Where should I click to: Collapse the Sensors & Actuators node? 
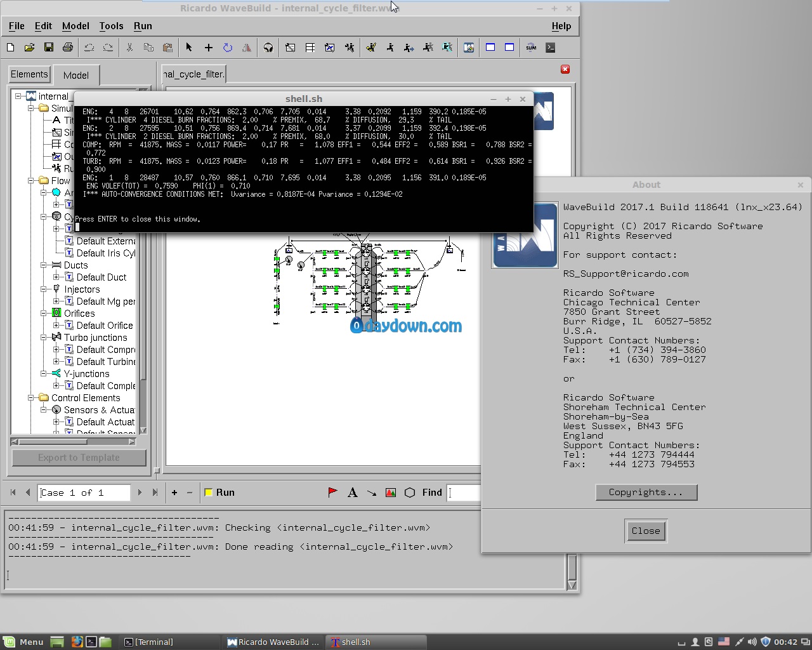(44, 410)
